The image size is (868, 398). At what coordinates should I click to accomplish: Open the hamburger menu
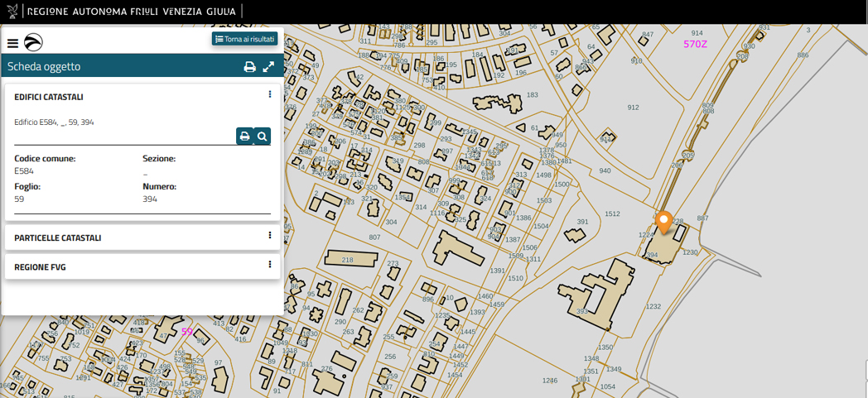12,43
